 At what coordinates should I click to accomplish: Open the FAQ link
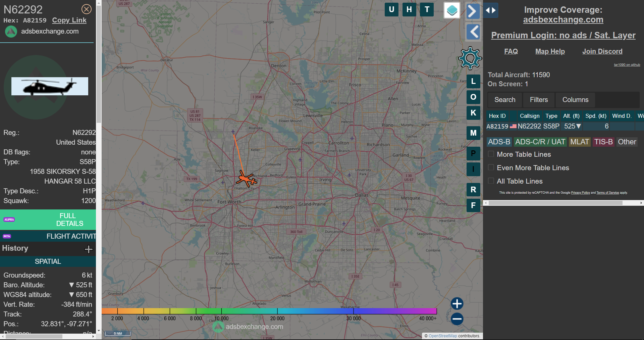coord(511,51)
